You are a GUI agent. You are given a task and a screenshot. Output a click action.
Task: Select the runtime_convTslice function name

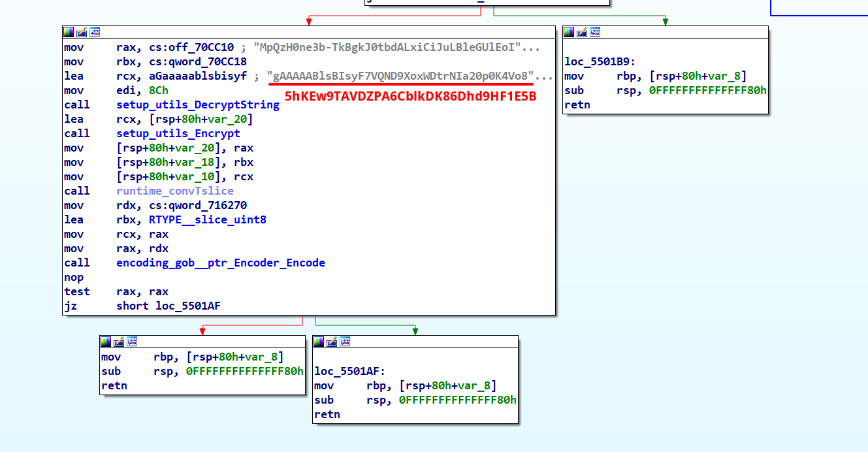[x=174, y=191]
